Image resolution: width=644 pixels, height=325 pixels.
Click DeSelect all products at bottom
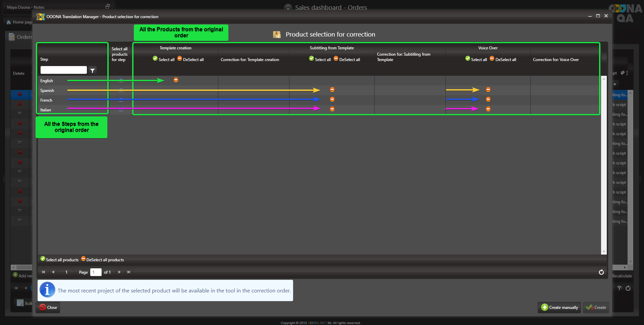[x=103, y=260]
